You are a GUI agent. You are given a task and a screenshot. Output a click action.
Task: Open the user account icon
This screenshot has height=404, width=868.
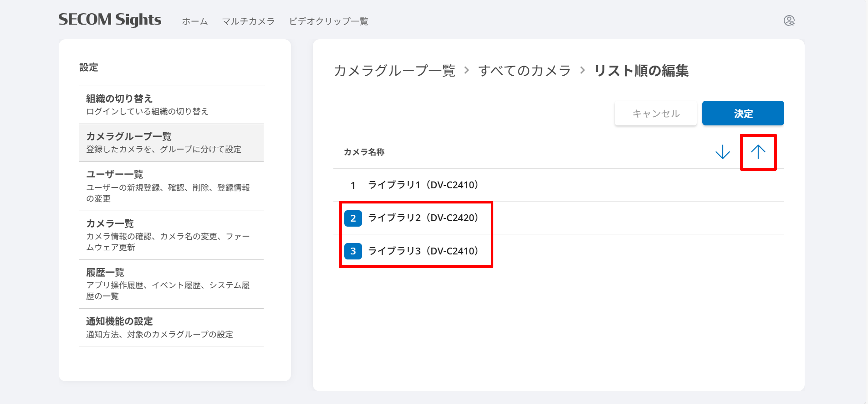(789, 20)
